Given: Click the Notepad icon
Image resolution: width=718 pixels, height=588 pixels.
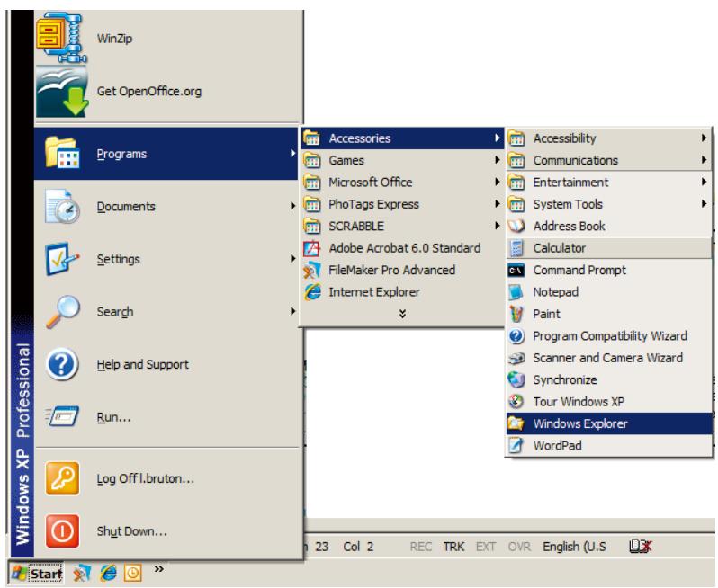Looking at the screenshot, I should (516, 292).
